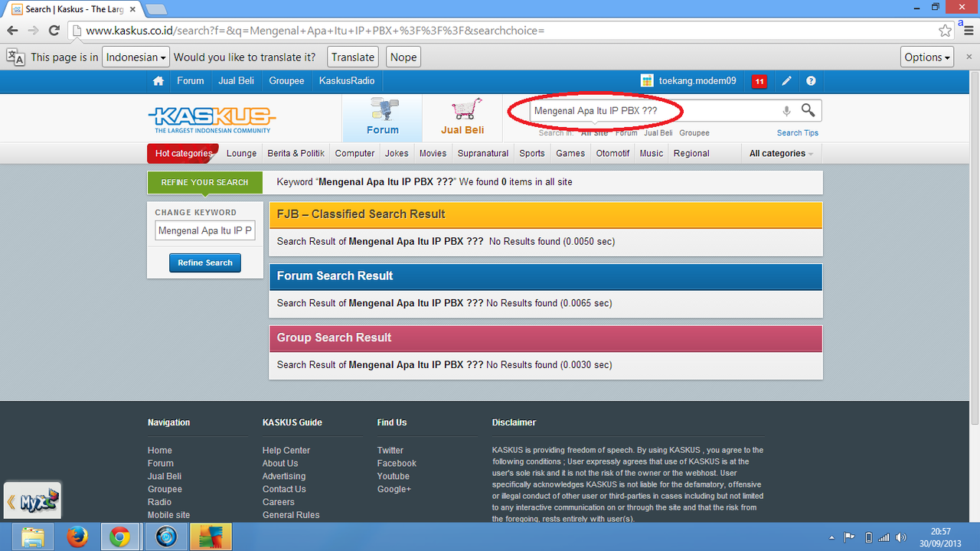Open Berita & Politik category

pos(296,153)
